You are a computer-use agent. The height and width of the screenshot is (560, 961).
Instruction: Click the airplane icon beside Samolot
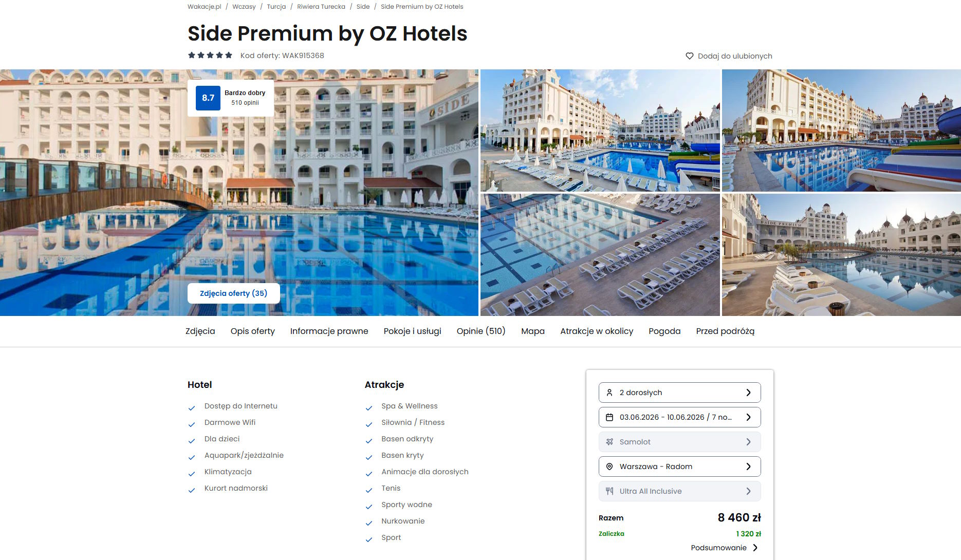[x=609, y=442]
